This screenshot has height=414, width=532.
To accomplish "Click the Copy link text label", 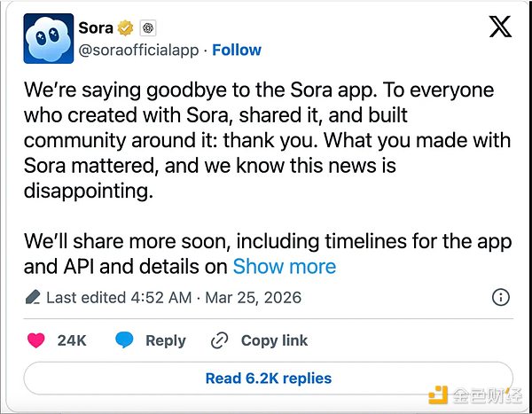I will coord(274,340).
